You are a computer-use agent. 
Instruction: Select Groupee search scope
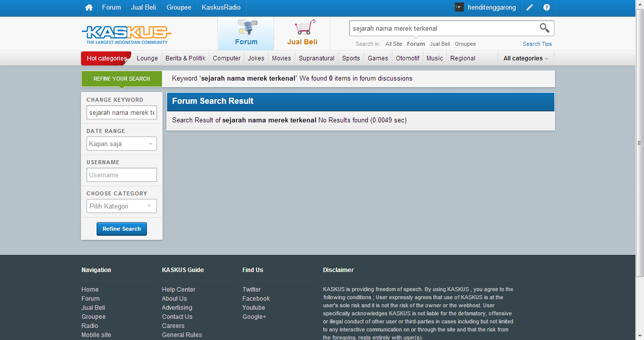465,44
